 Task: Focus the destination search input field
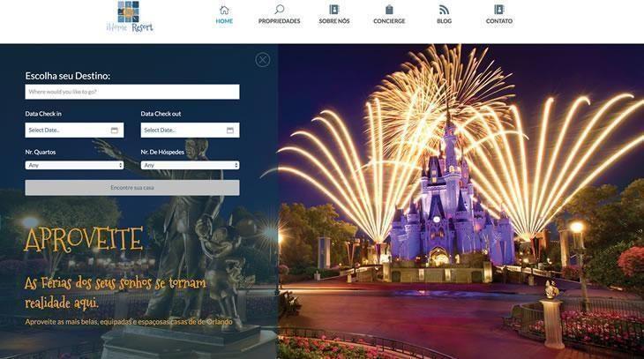(132, 92)
